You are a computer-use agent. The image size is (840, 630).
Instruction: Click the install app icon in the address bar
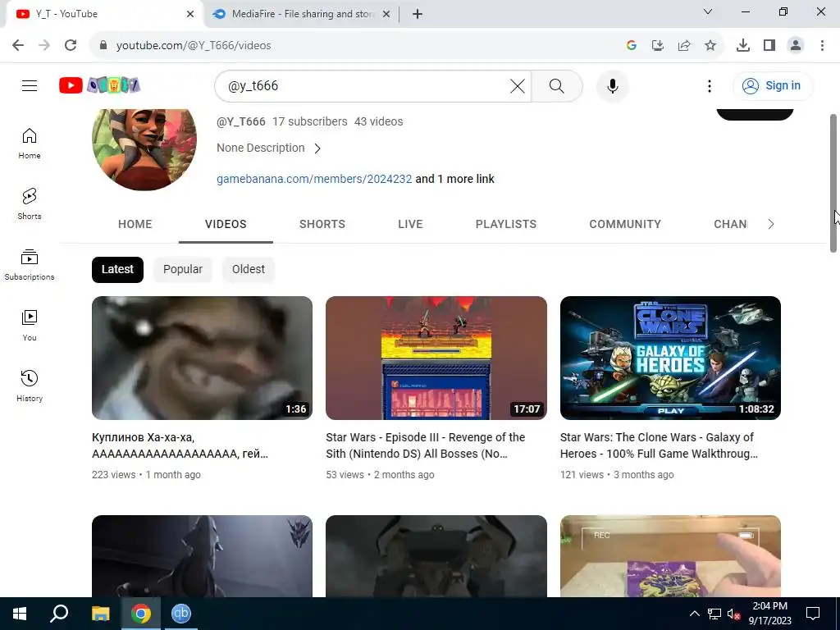click(x=658, y=46)
